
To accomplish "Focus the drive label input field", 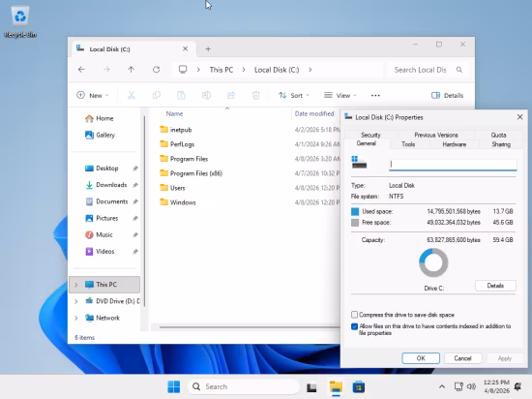I will pyautogui.click(x=453, y=165).
